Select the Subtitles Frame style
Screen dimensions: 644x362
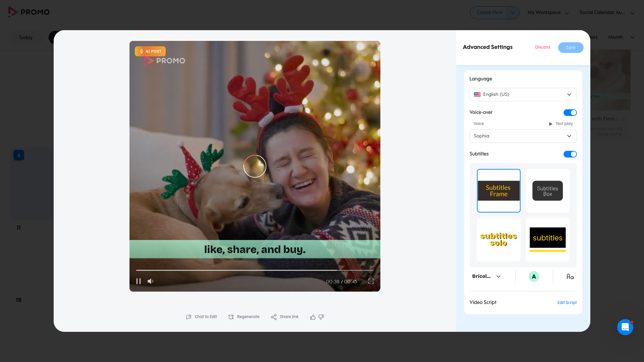click(499, 191)
